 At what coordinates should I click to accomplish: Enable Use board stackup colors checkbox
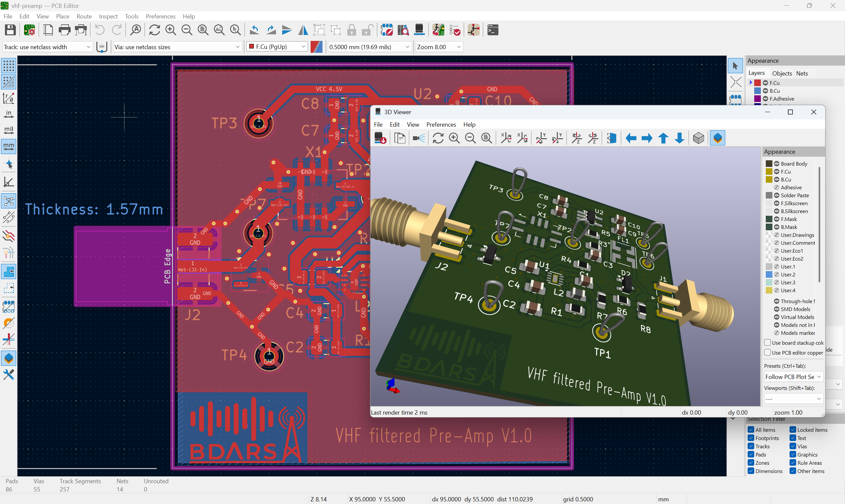767,342
